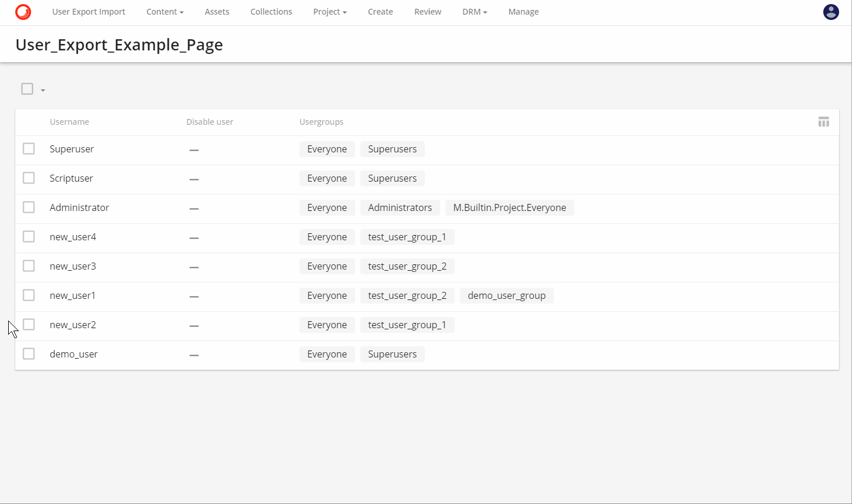The image size is (852, 504).
Task: Expand the select-all dropdown arrow
Action: (43, 90)
